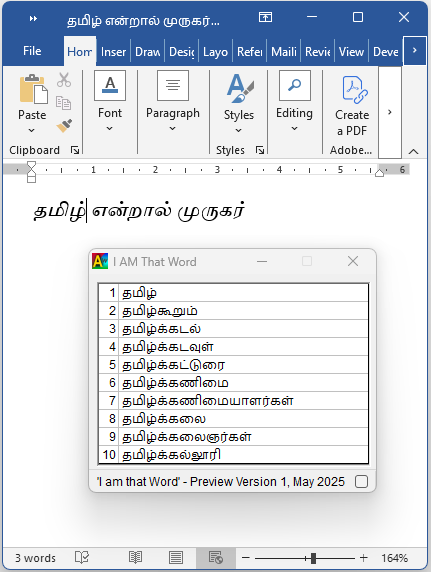Collapse the ribbon with the up chevron
This screenshot has width=431, height=572.
pyautogui.click(x=413, y=151)
